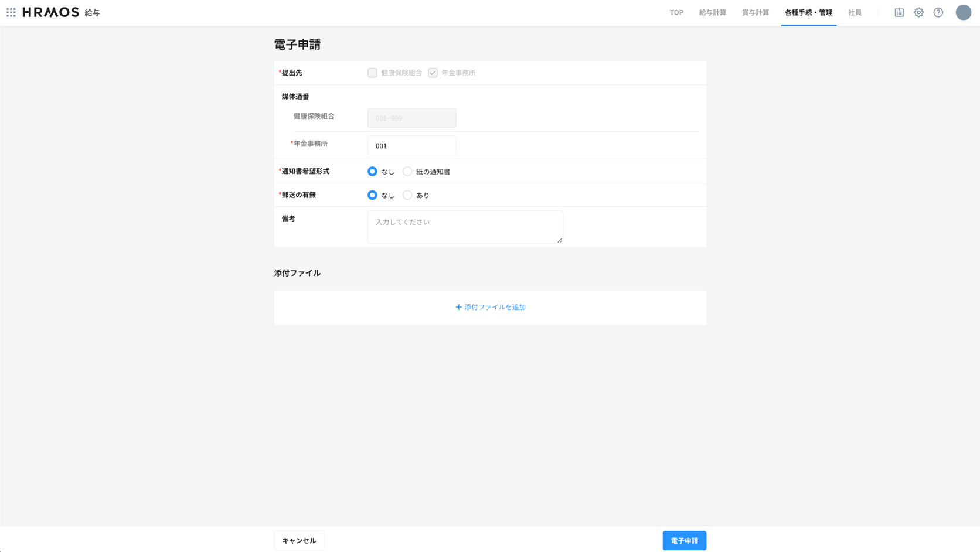This screenshot has width=980, height=552.
Task: Select 紙の通知書 radio option
Action: pyautogui.click(x=407, y=172)
